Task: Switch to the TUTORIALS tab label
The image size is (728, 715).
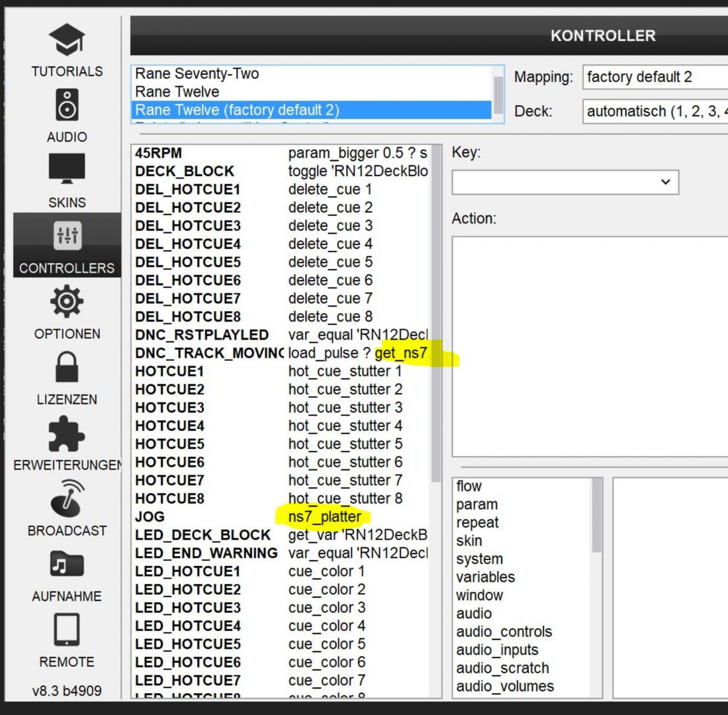Action: pyautogui.click(x=67, y=71)
